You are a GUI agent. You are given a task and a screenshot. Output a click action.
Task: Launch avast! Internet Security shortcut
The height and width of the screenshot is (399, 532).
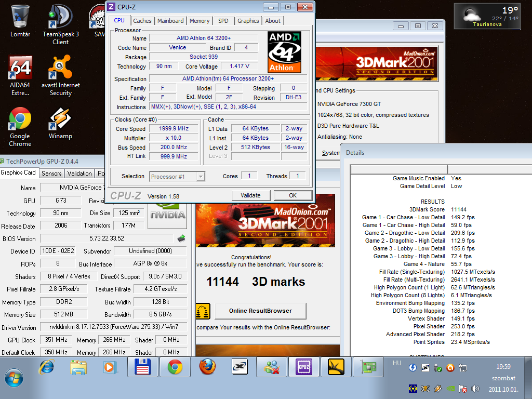(60, 75)
